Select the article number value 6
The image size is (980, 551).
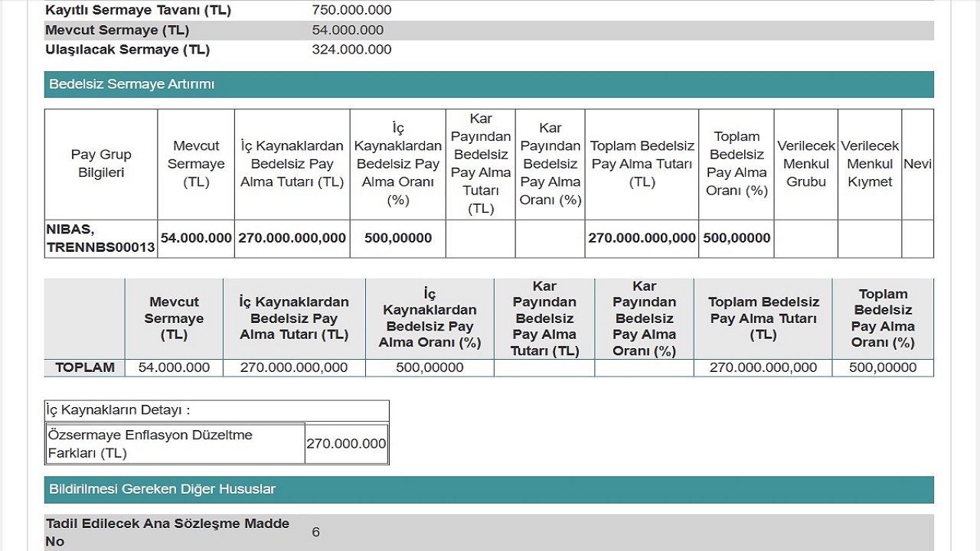pos(315,532)
